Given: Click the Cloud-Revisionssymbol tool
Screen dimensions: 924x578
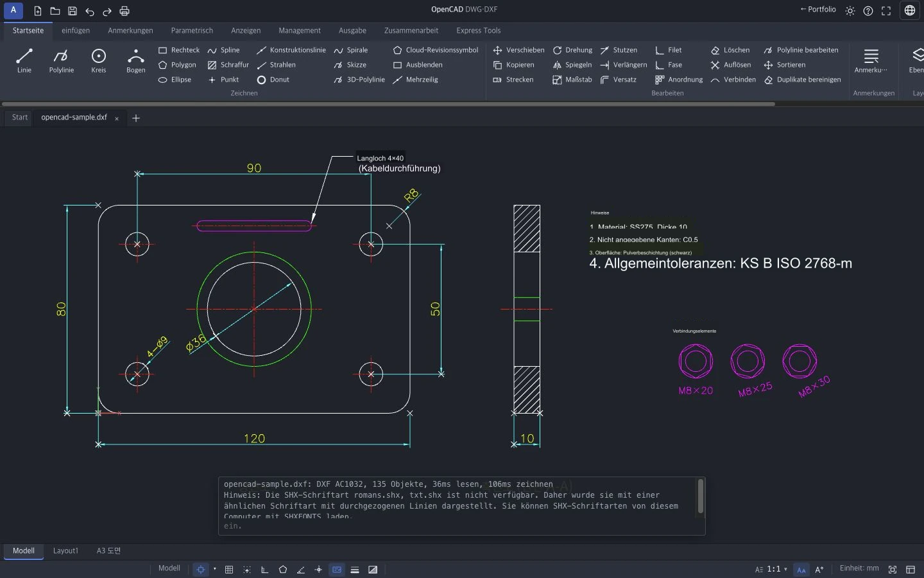Looking at the screenshot, I should coord(436,50).
